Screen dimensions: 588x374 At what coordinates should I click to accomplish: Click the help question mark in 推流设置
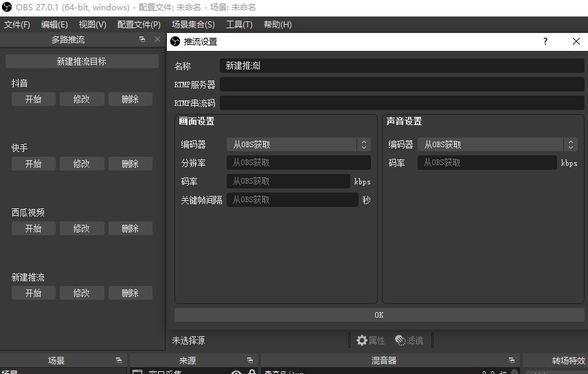[545, 41]
